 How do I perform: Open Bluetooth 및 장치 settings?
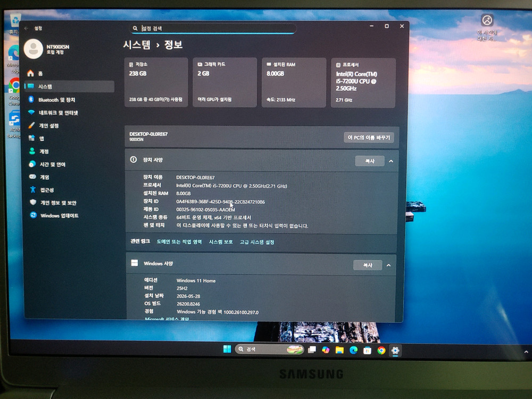click(69, 100)
